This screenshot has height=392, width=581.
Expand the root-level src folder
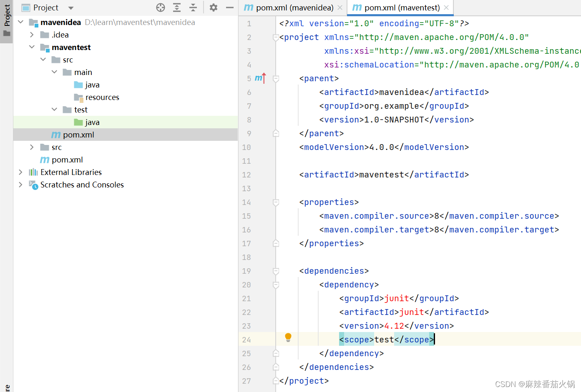32,147
